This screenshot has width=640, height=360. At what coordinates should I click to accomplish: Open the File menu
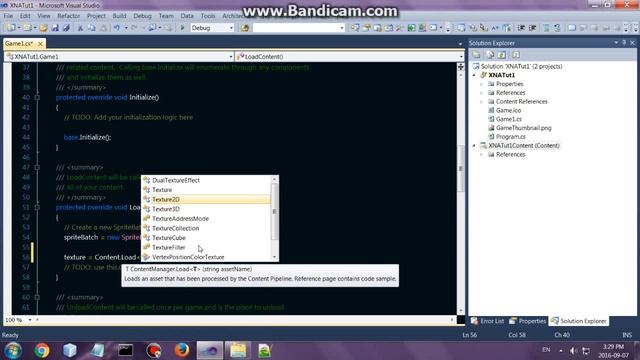pyautogui.click(x=8, y=16)
